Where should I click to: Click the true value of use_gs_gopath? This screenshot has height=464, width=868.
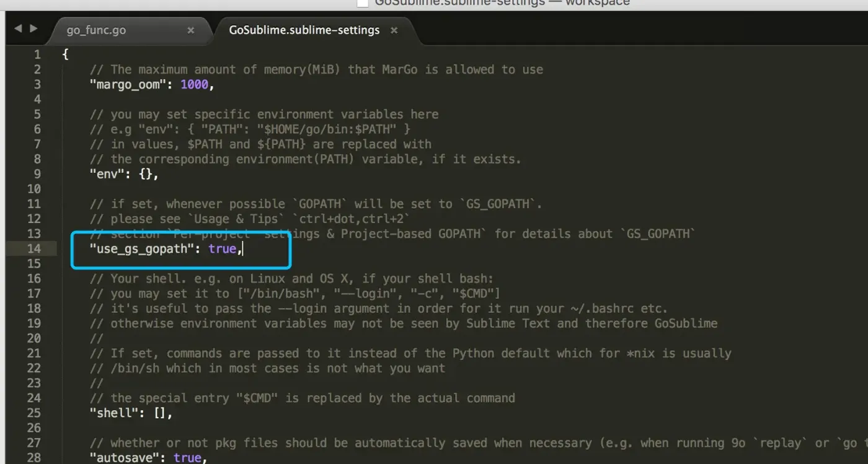(x=222, y=248)
